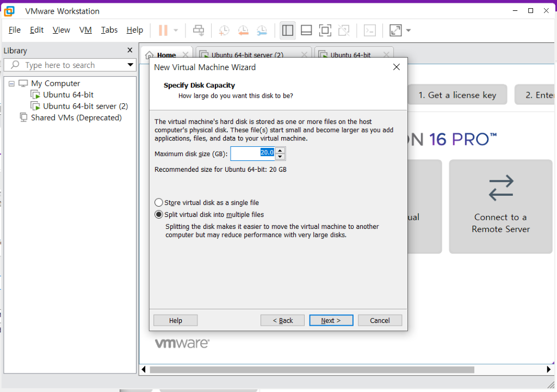557x392 pixels.
Task: Click the magnifier icon in Library search
Action: click(x=15, y=65)
